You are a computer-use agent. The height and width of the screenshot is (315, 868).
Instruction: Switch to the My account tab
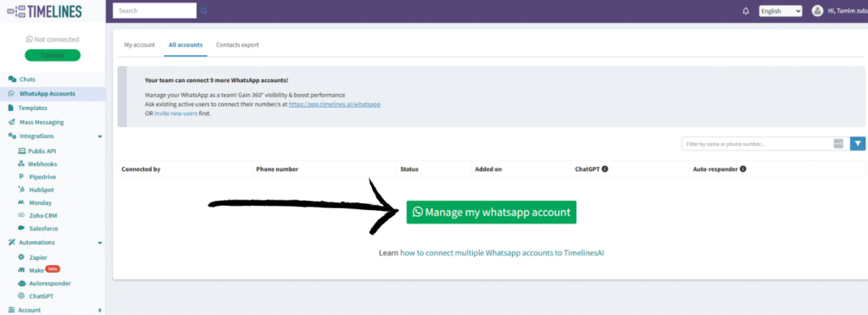point(140,45)
